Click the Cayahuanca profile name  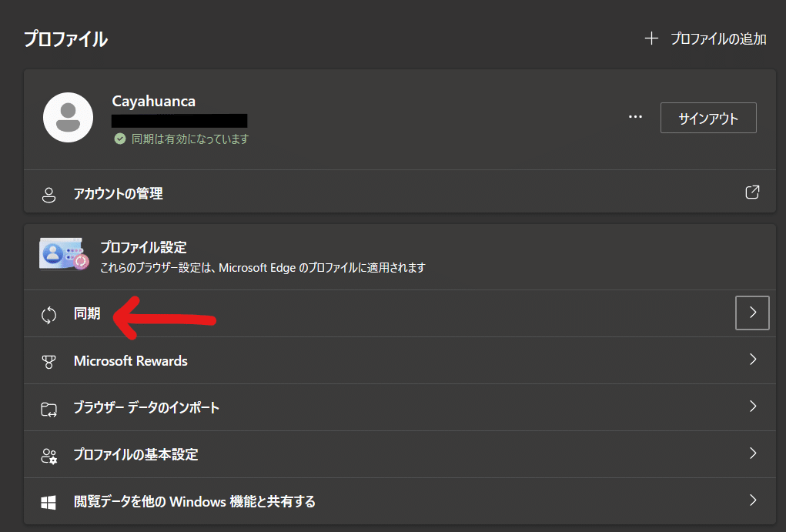click(154, 102)
